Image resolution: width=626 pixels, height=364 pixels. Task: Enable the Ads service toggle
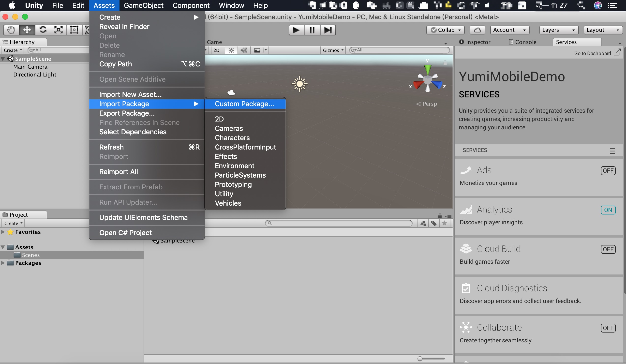pyautogui.click(x=608, y=171)
